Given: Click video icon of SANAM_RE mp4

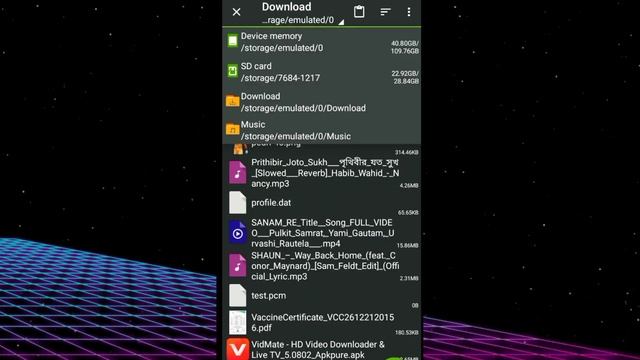Looking at the screenshot, I should click(x=237, y=232).
